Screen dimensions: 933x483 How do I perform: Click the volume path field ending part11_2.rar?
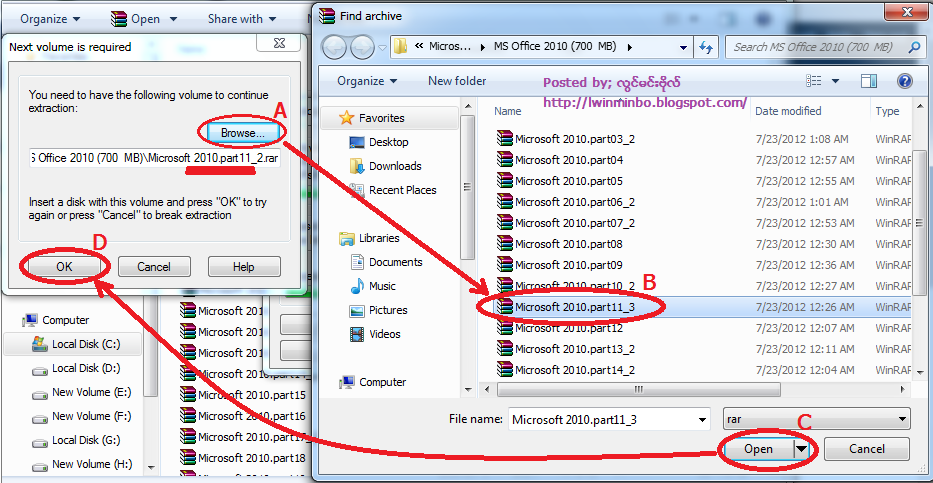pyautogui.click(x=155, y=159)
